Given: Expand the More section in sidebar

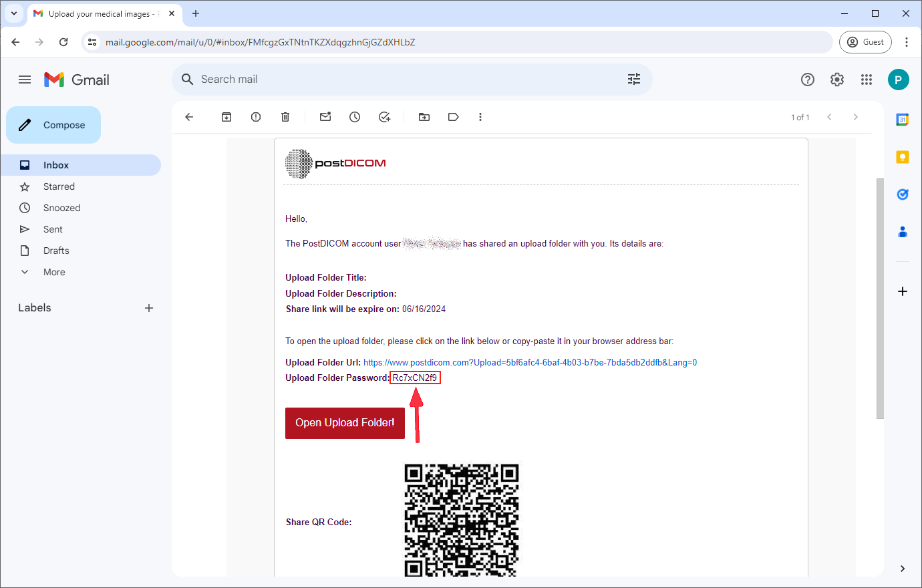Looking at the screenshot, I should (53, 272).
